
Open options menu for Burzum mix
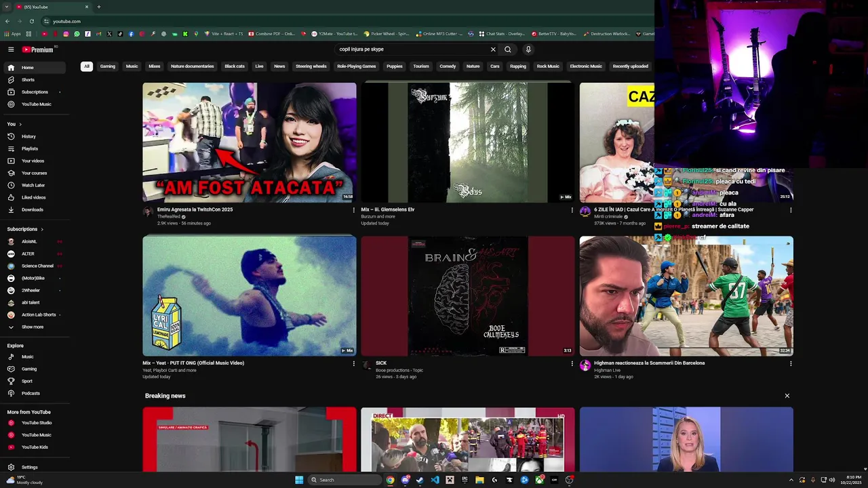point(572,210)
